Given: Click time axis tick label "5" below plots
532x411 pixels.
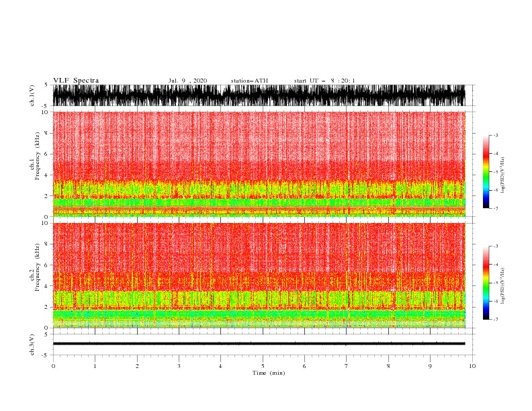Looking at the screenshot, I should (x=263, y=366).
